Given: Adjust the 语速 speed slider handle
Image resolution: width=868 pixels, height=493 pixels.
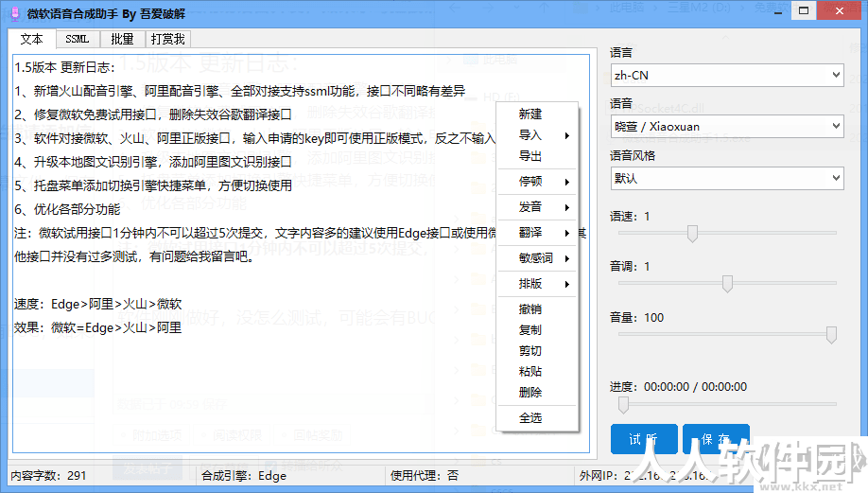Looking at the screenshot, I should pyautogui.click(x=692, y=233).
